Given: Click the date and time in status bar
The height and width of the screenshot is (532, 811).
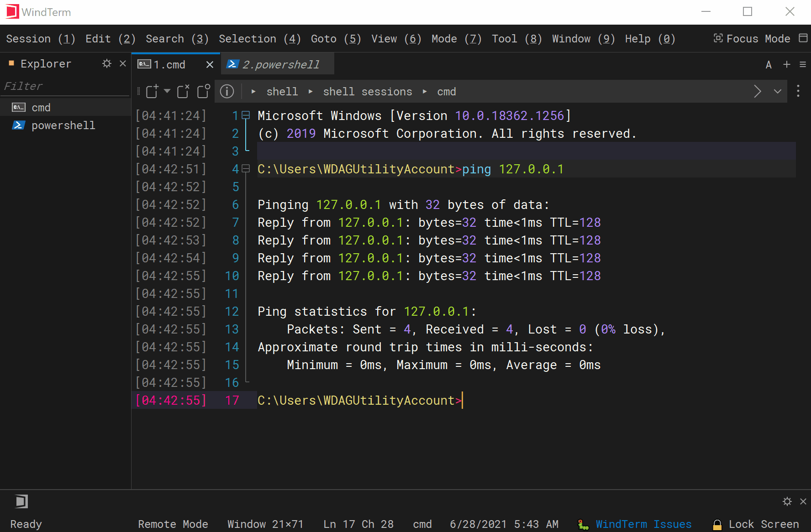Looking at the screenshot, I should [x=504, y=524].
